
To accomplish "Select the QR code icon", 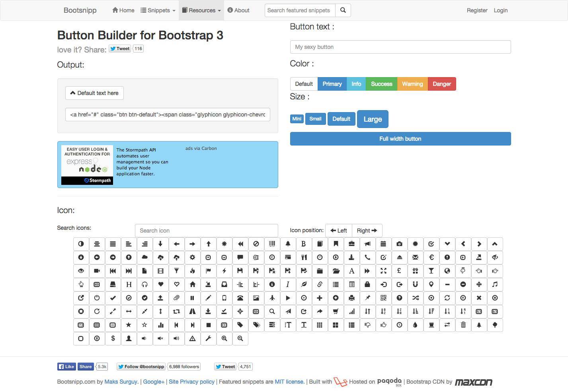I will [383, 298].
